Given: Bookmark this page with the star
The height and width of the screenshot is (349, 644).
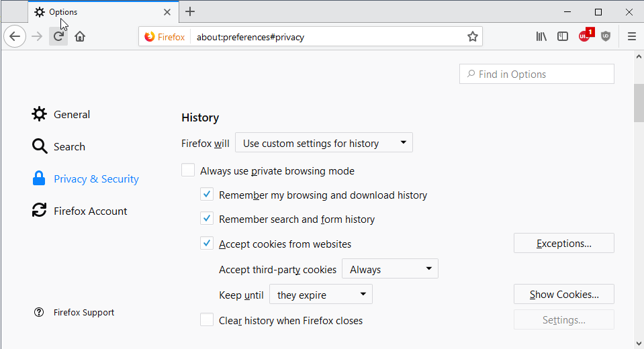Looking at the screenshot, I should (x=472, y=36).
